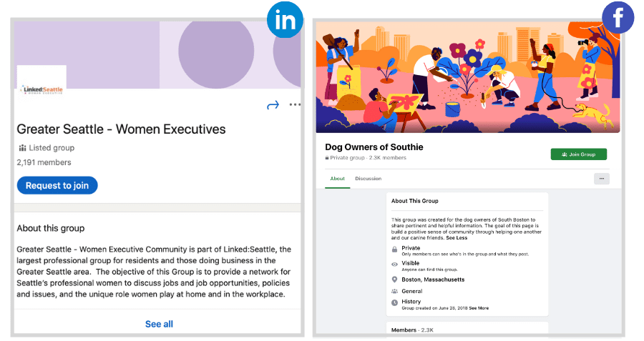The width and height of the screenshot is (644, 341).
Task: Open LinkedIn group three-dot more options
Action: pos(295,105)
